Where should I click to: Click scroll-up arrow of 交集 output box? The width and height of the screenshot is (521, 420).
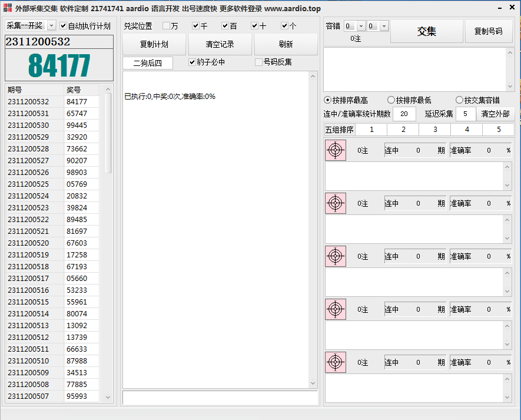(510, 53)
